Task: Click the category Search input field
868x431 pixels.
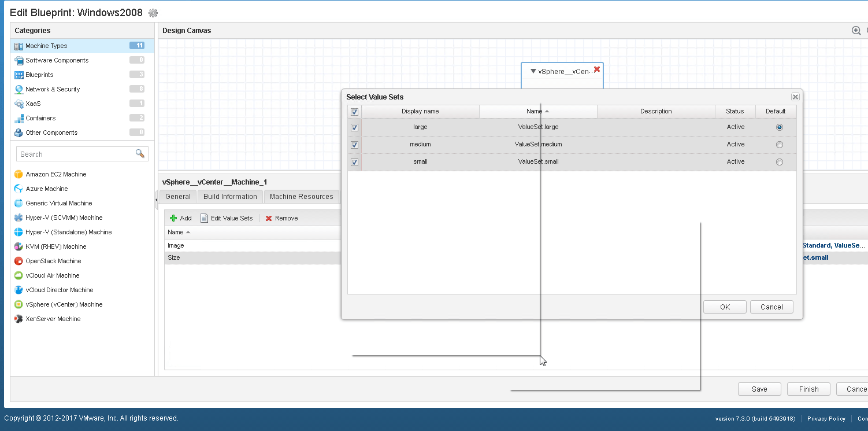Action: point(75,154)
